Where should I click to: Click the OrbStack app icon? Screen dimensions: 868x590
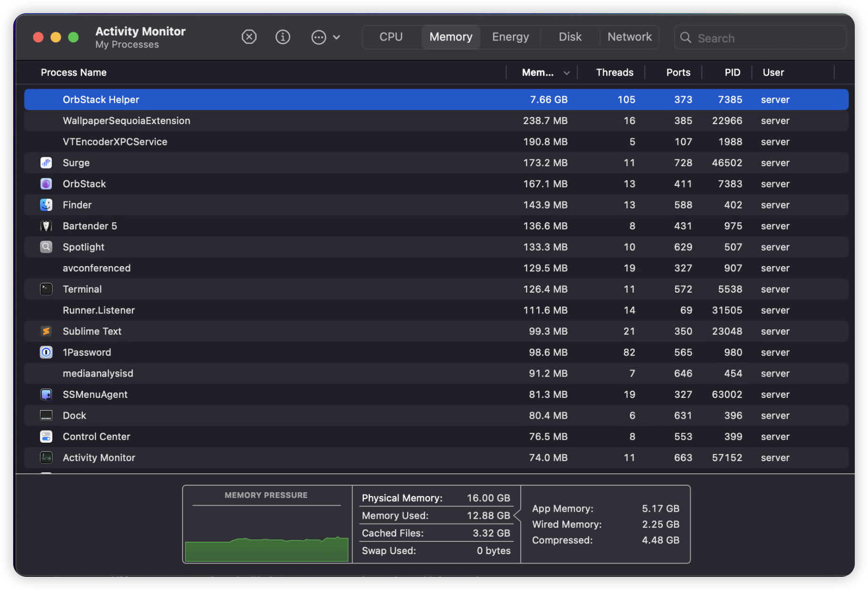pyautogui.click(x=46, y=184)
